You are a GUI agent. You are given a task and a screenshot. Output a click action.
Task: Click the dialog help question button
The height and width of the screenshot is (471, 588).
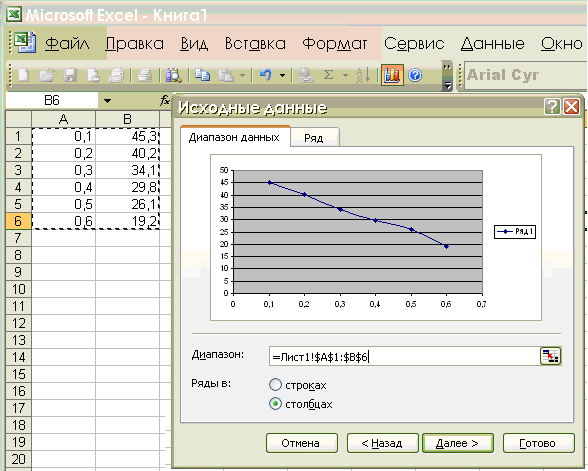pyautogui.click(x=552, y=107)
